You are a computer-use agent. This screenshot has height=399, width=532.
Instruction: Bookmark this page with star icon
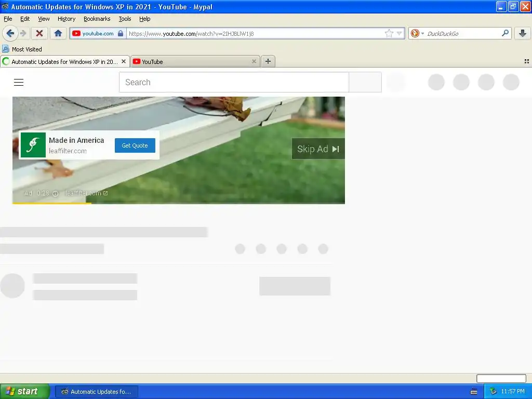(389, 33)
